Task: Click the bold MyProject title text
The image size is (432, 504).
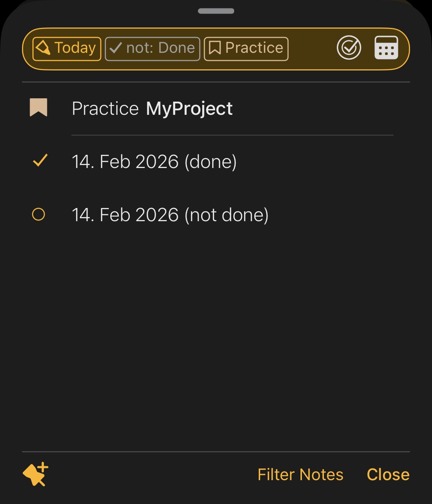Action: pos(189,109)
